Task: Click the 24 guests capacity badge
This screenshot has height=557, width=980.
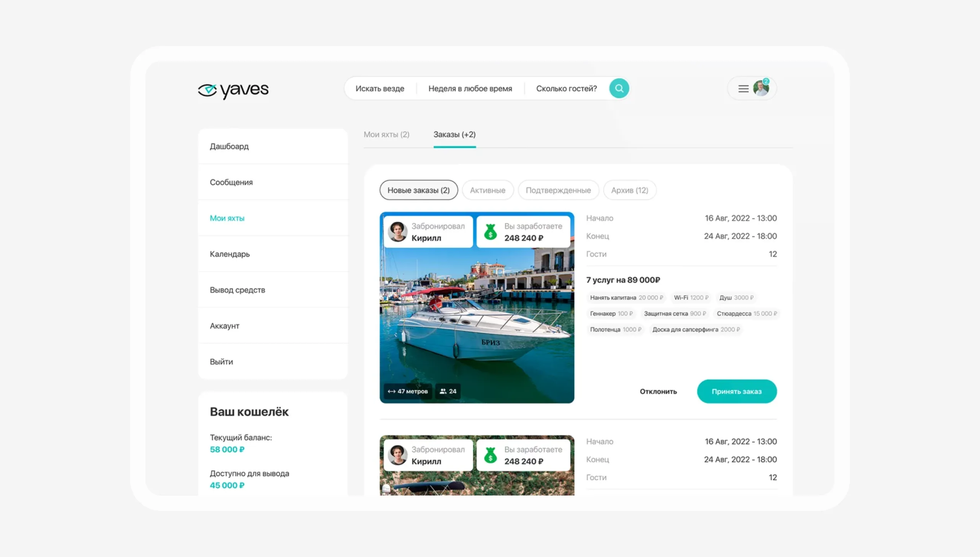Action: point(448,391)
